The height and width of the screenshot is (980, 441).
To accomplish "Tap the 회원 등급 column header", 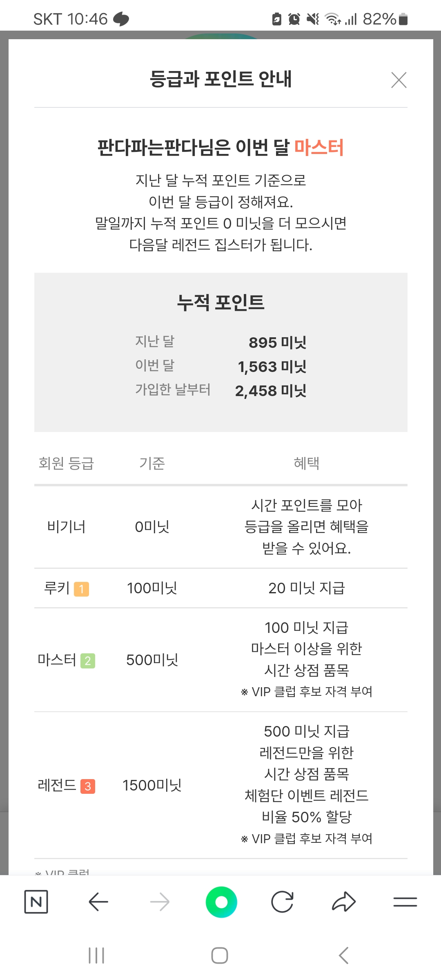I will 66,463.
